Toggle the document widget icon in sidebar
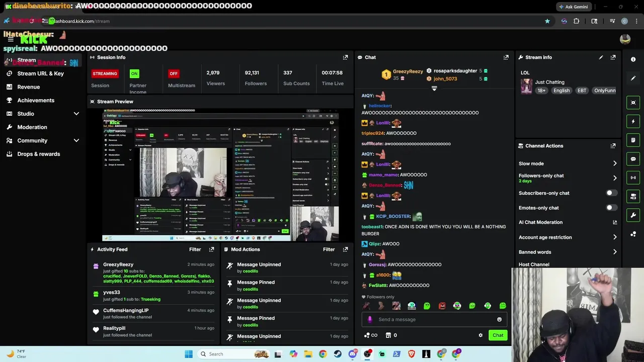This screenshot has height=362, width=644. click(x=633, y=140)
